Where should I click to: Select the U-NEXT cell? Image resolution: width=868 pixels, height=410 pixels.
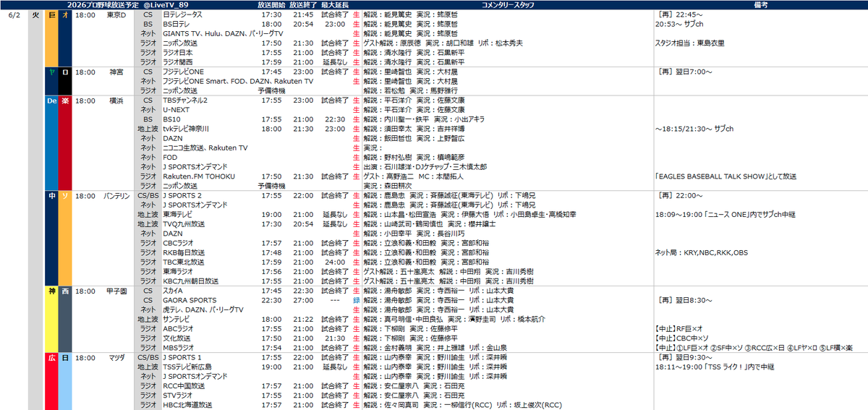(x=175, y=110)
